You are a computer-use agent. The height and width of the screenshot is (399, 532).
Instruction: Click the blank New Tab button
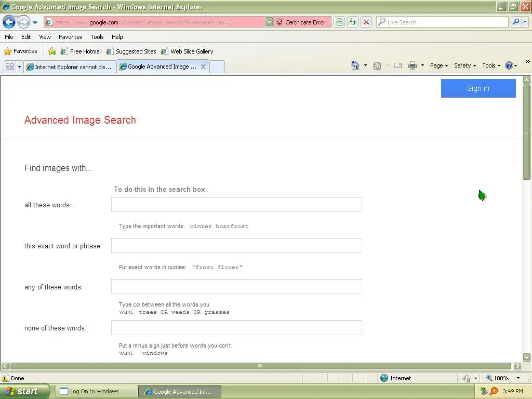coord(217,66)
